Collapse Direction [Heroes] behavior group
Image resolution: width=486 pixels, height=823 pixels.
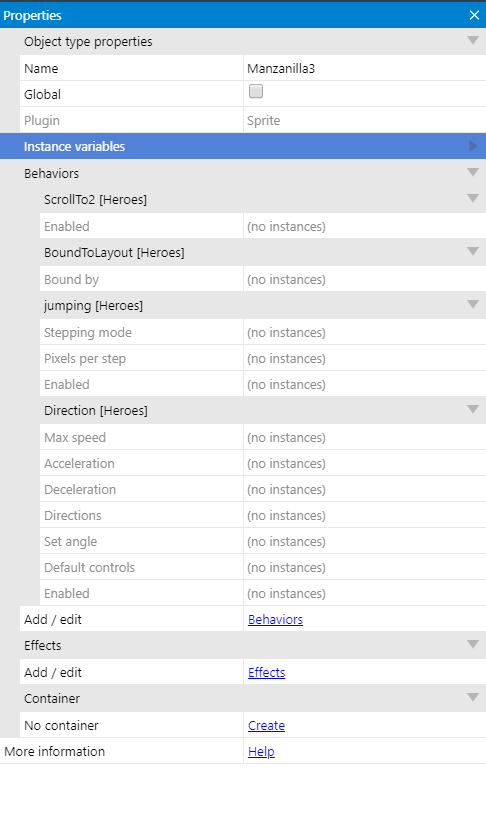[x=473, y=409]
